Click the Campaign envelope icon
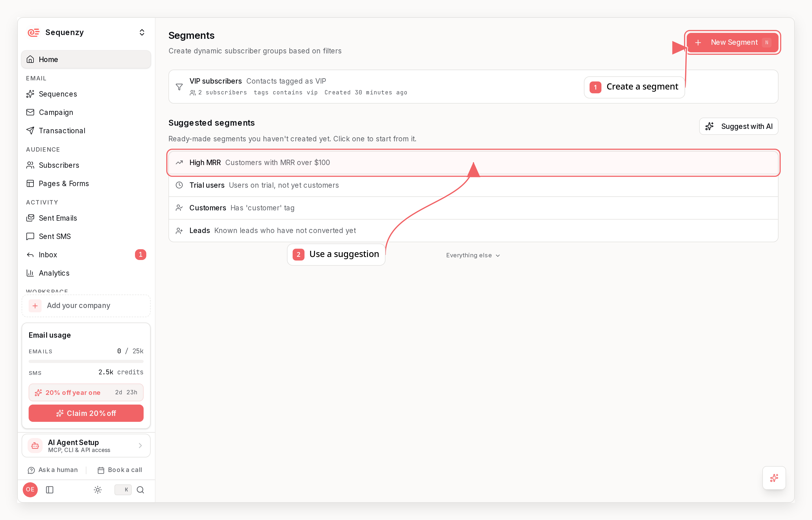 [31, 112]
